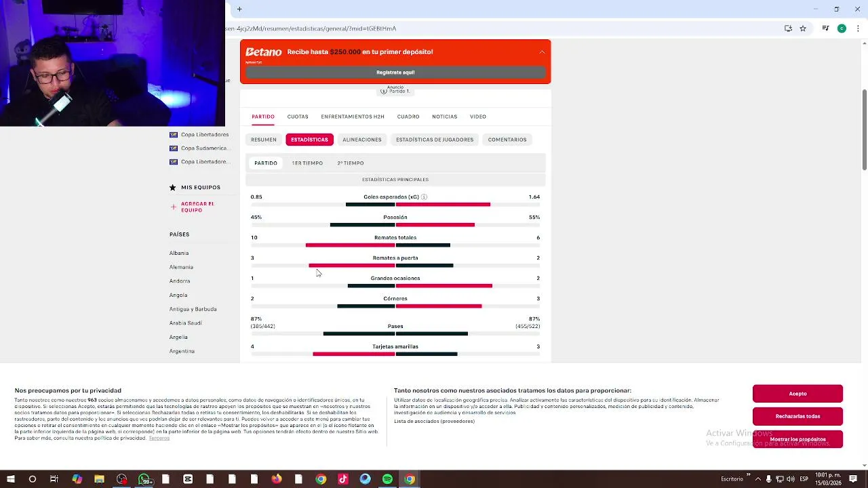Click the plus icon for AGREGAR EL EQUIPO
868x488 pixels.
coord(173,207)
